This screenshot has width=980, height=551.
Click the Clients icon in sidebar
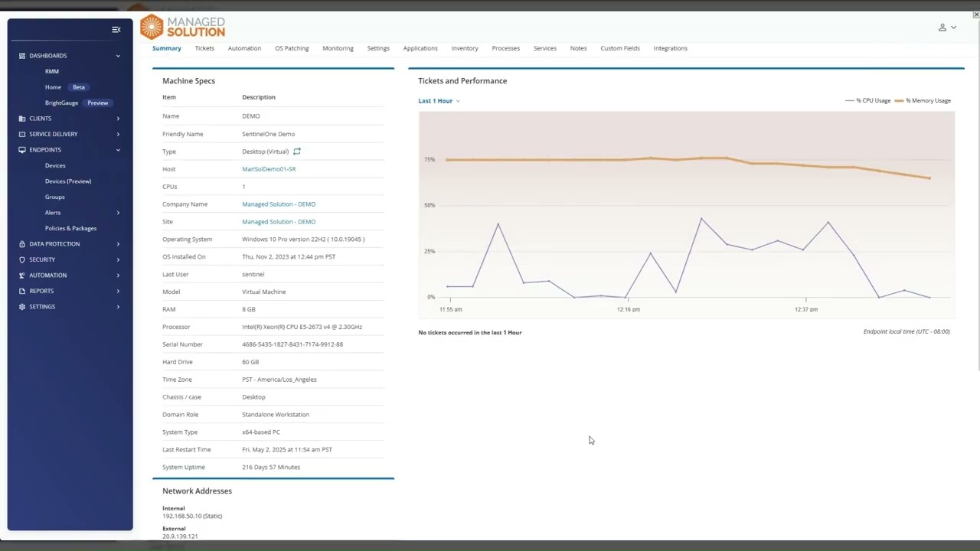[22, 119]
